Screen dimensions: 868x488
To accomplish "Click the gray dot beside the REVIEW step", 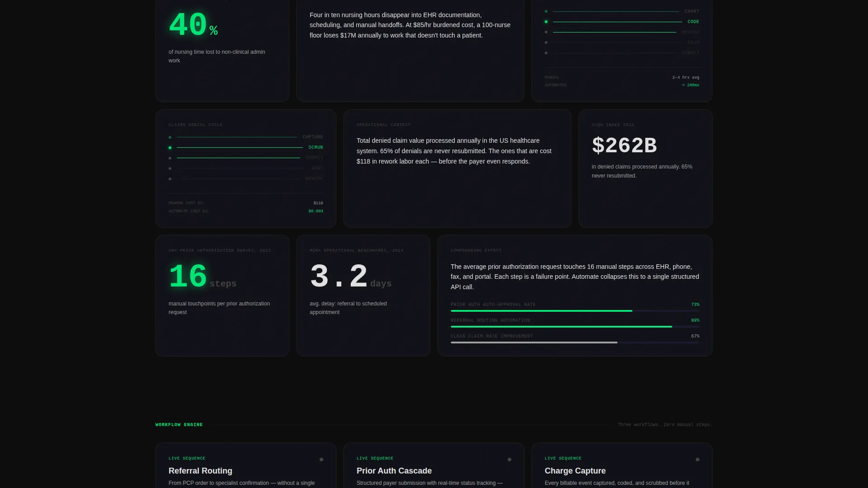I will pyautogui.click(x=546, y=32).
